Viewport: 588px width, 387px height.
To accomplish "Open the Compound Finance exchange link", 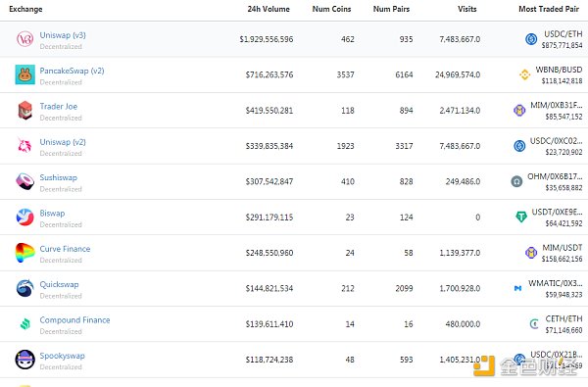I will [x=75, y=320].
